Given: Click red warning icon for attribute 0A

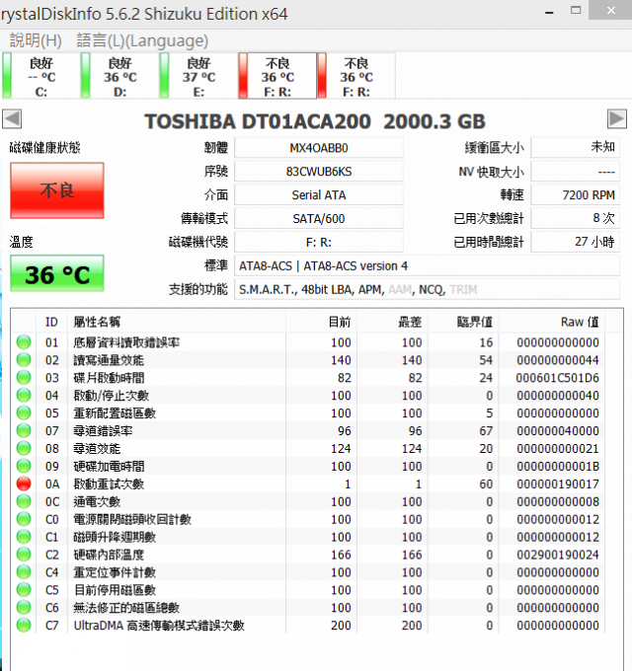Looking at the screenshot, I should (24, 484).
